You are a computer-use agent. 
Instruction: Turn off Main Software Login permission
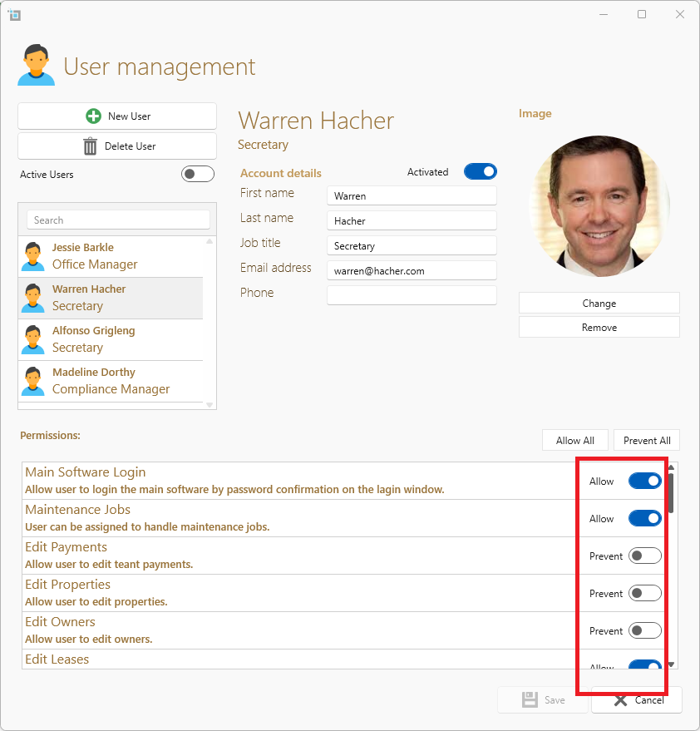point(644,482)
